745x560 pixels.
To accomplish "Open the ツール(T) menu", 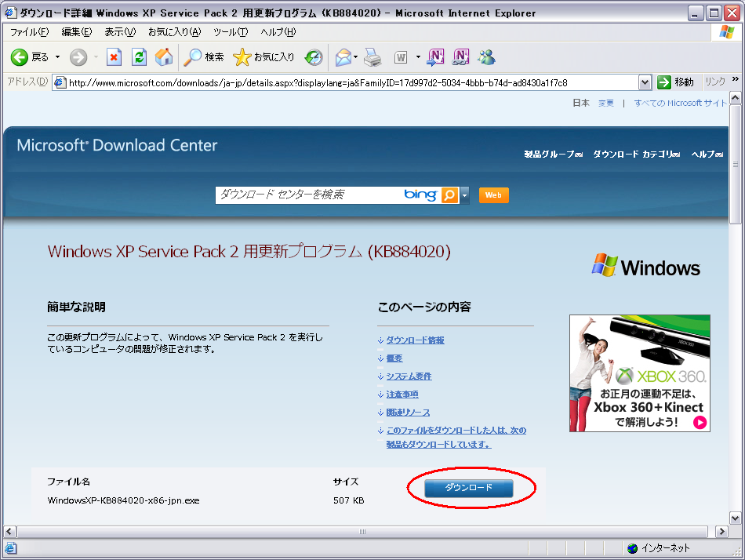I will (231, 32).
